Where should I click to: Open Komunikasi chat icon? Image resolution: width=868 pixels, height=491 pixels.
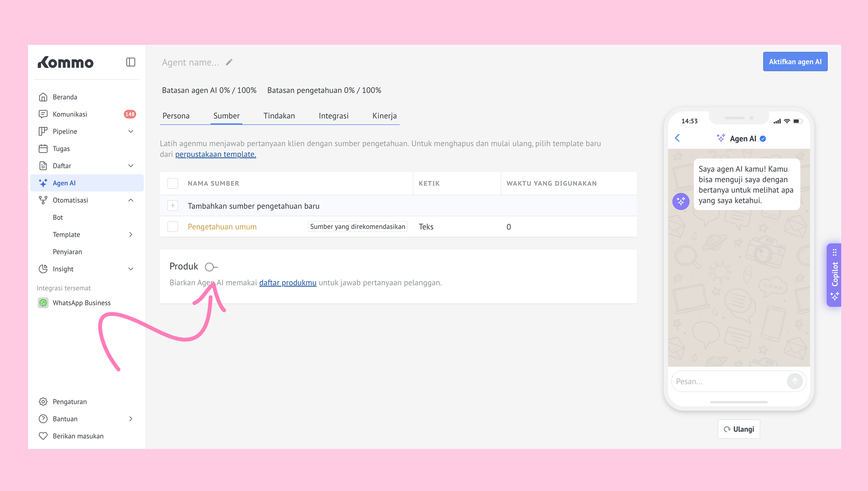(x=43, y=114)
